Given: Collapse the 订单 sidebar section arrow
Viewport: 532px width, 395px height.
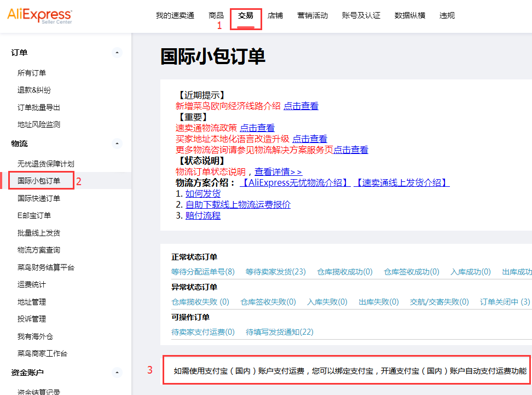Looking at the screenshot, I should point(117,53).
